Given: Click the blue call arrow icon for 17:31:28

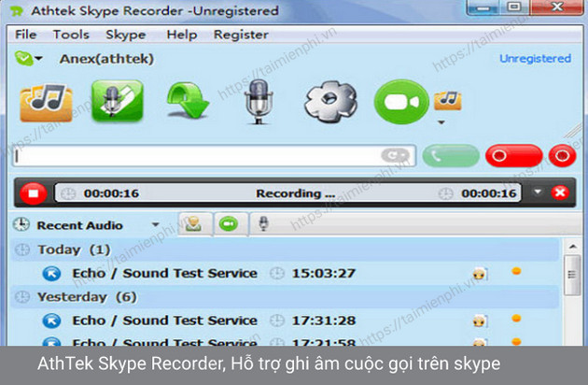Looking at the screenshot, I should coord(51,321).
